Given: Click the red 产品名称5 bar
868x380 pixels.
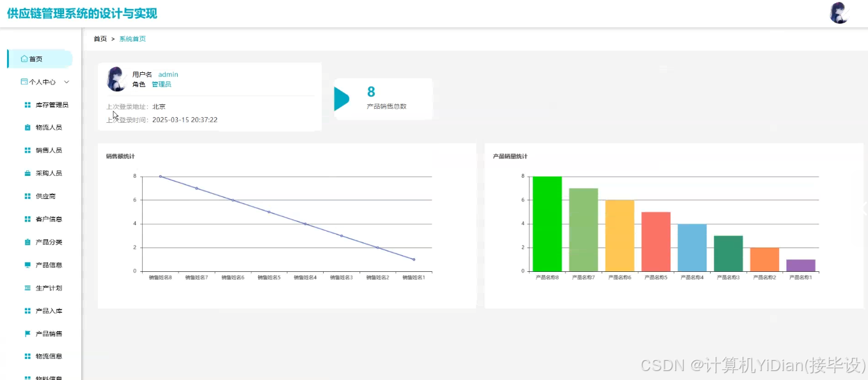Looking at the screenshot, I should coord(656,242).
